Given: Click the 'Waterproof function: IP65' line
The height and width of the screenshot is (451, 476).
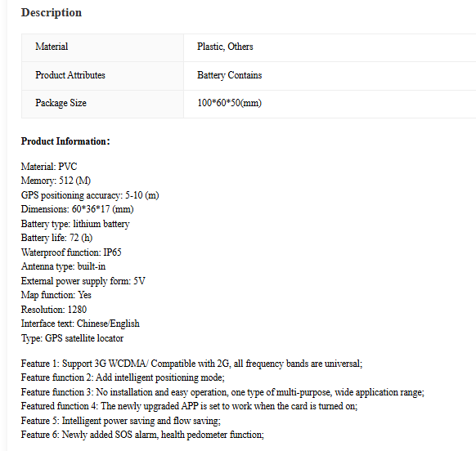Looking at the screenshot, I should point(71,252).
